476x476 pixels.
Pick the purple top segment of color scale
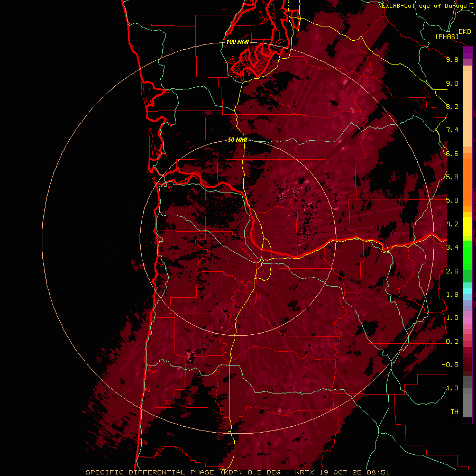coord(467,53)
